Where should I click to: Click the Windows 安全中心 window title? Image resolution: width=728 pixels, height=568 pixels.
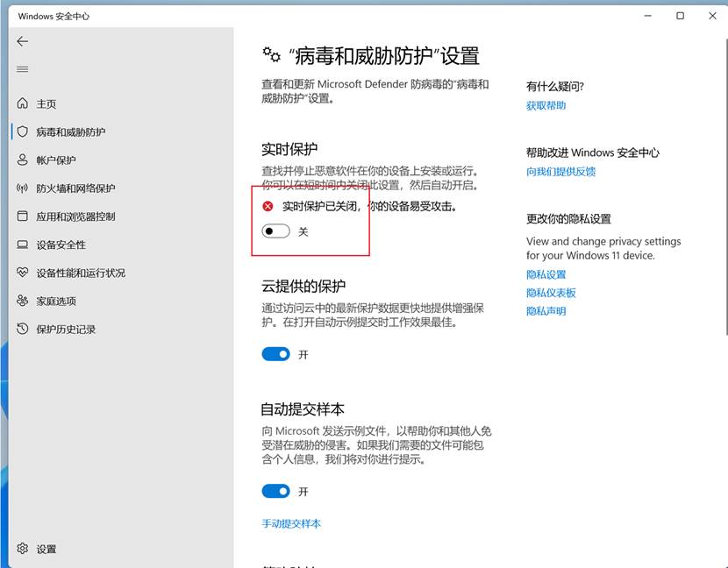pos(54,17)
